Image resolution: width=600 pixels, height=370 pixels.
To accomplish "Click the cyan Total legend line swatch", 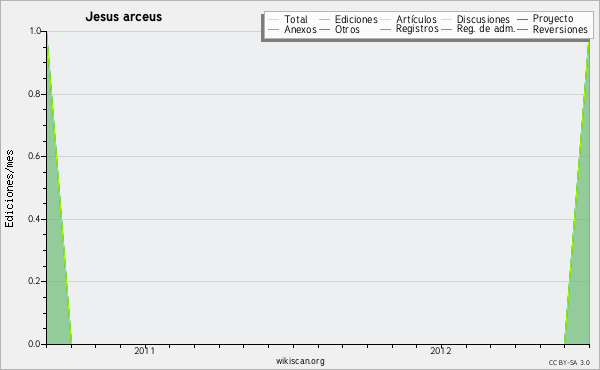I will pyautogui.click(x=274, y=20).
